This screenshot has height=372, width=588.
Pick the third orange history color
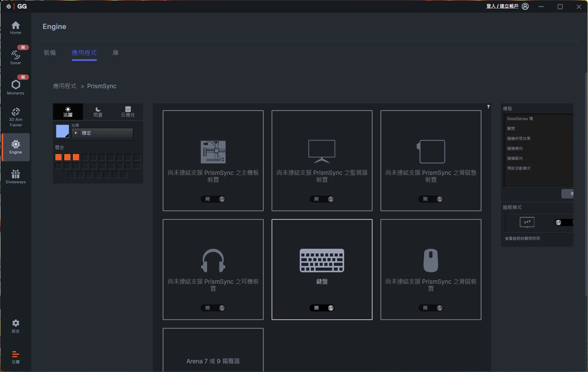coord(76,157)
